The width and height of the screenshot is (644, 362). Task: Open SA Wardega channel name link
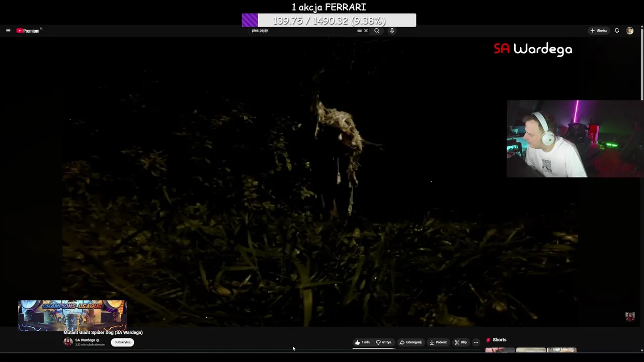pyautogui.click(x=85, y=340)
